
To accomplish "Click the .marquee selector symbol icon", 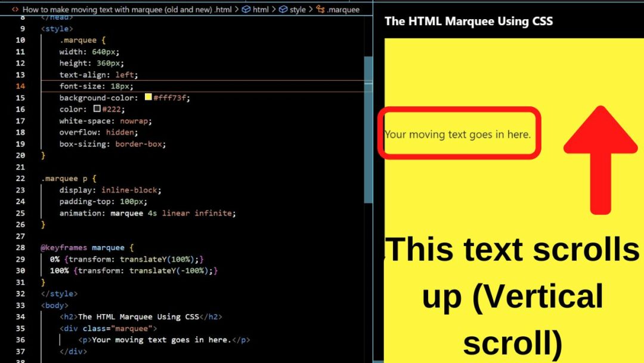I will click(321, 10).
